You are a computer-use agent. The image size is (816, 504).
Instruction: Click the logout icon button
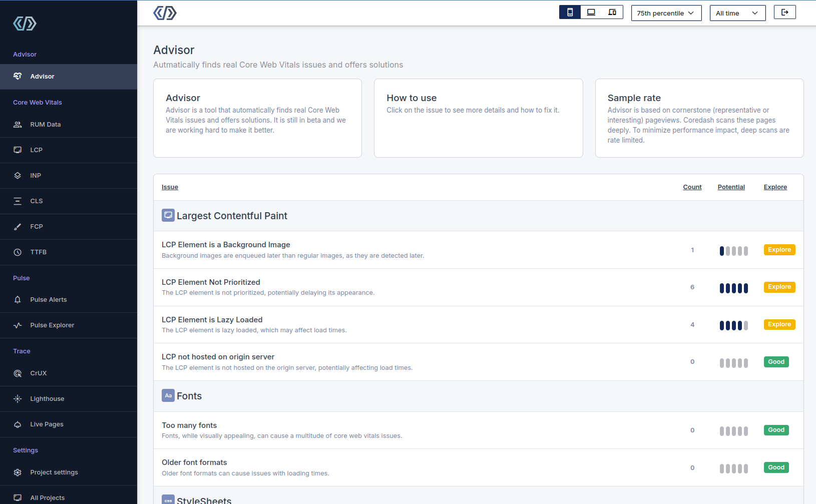[x=784, y=13]
